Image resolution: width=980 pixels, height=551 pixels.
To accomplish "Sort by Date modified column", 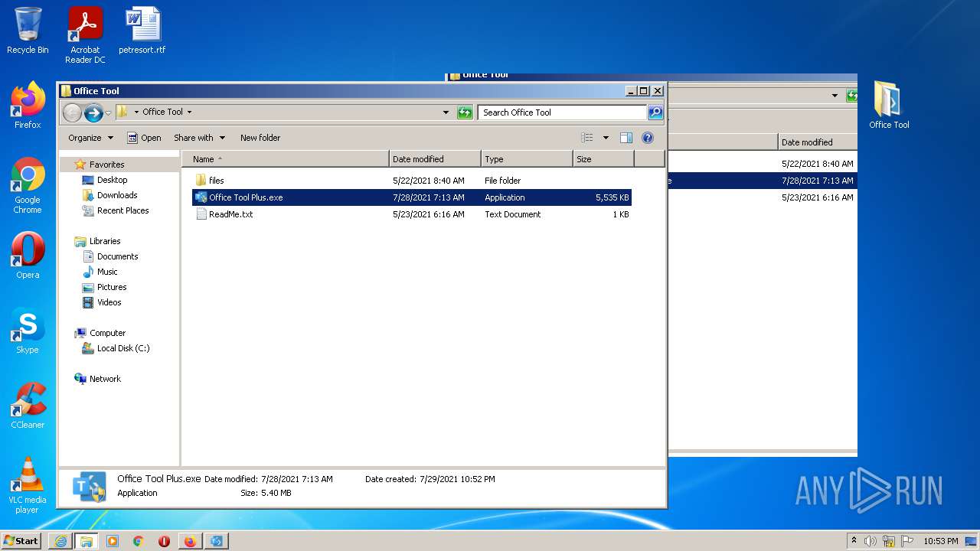I will pos(435,159).
